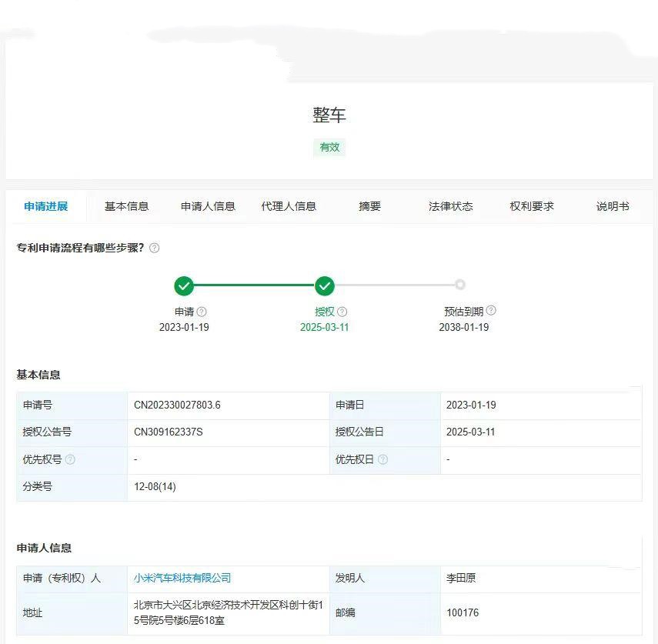Screen dimensions: 658x644
Task: Click the 2025-03-11 date in the 授权公告日 row
Action: click(471, 432)
